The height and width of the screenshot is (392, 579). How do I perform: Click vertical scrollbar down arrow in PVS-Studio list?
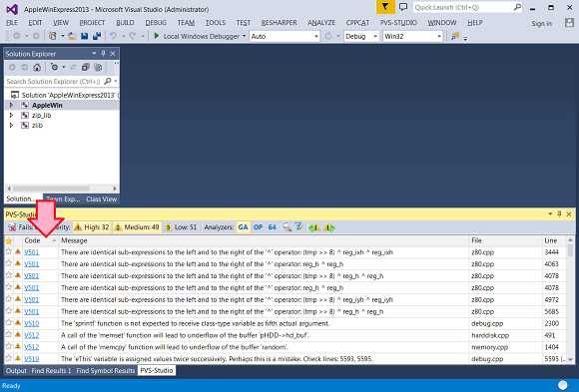click(x=570, y=359)
